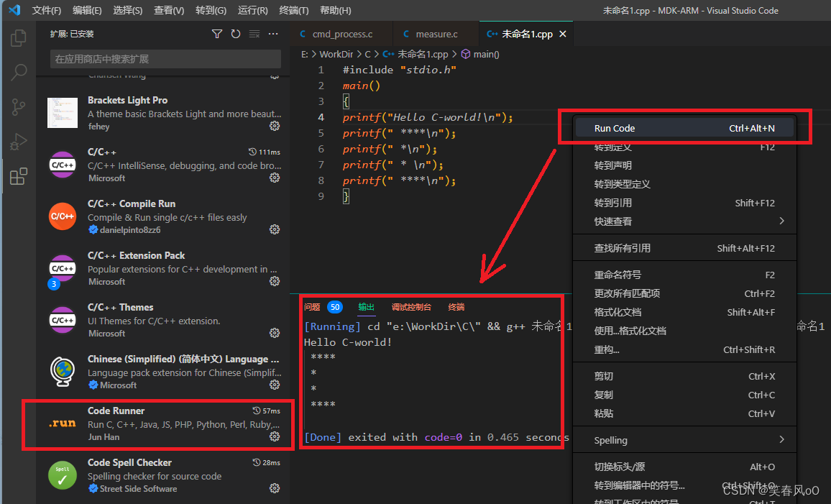The image size is (831, 504).
Task: Select 复制 in context menu
Action: 684,395
